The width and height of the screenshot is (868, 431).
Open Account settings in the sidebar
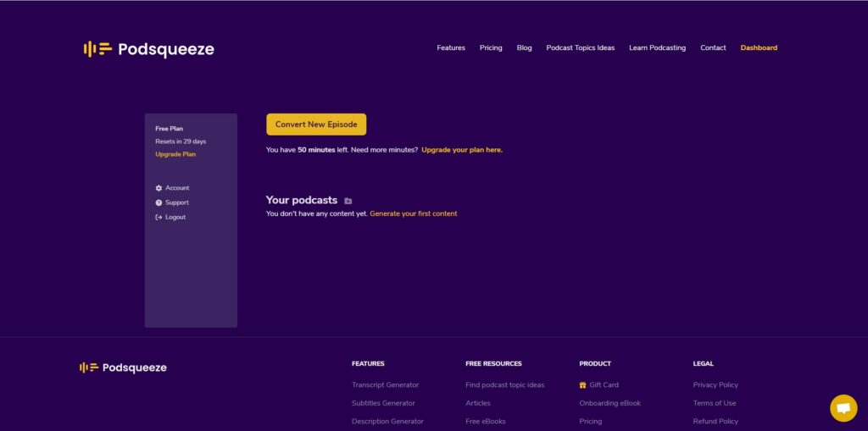tap(177, 188)
